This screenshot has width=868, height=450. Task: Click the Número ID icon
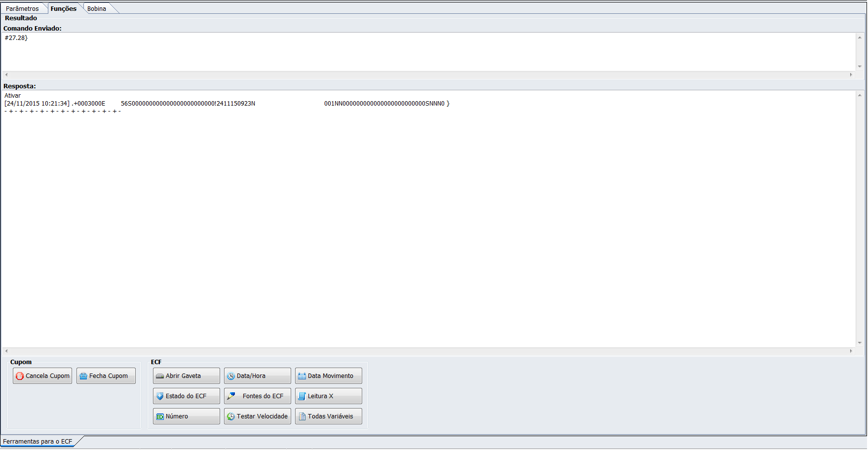click(x=160, y=416)
